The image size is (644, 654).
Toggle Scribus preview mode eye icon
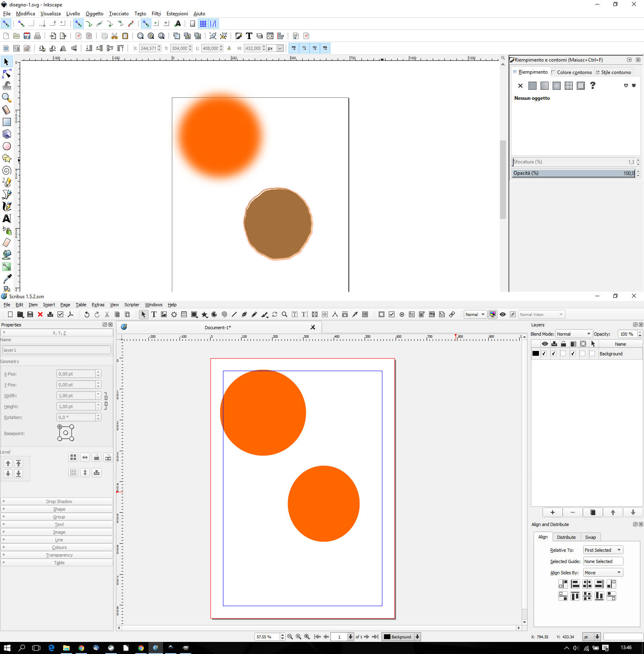coord(503,315)
